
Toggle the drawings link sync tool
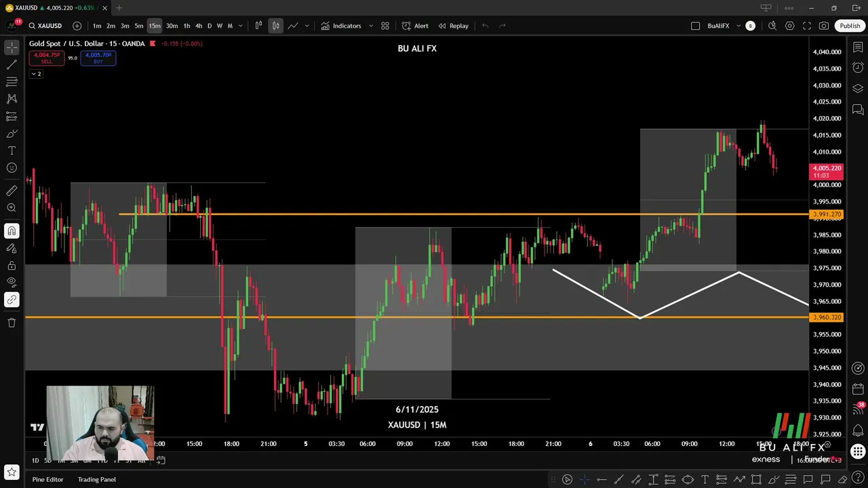click(12, 300)
